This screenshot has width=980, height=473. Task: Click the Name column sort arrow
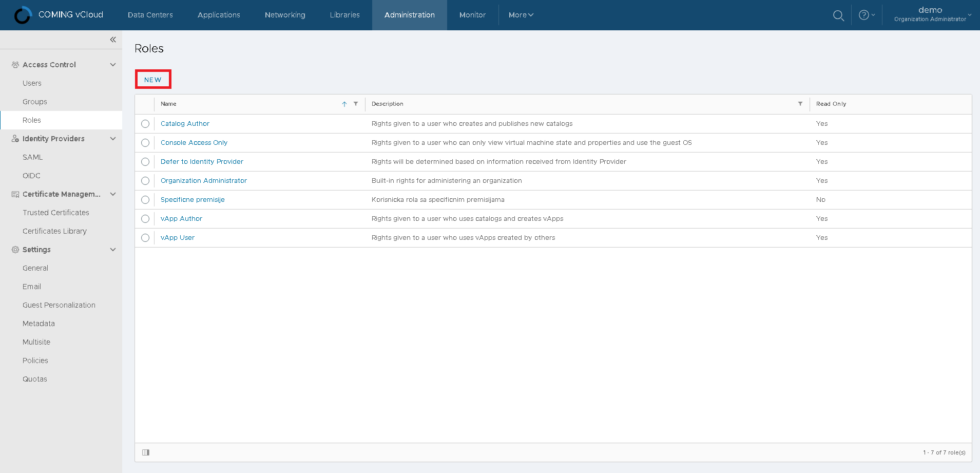pos(344,104)
